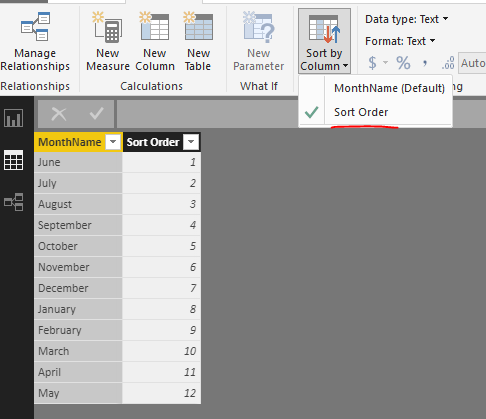Click sort order value 7
The height and width of the screenshot is (419, 486).
(162, 288)
